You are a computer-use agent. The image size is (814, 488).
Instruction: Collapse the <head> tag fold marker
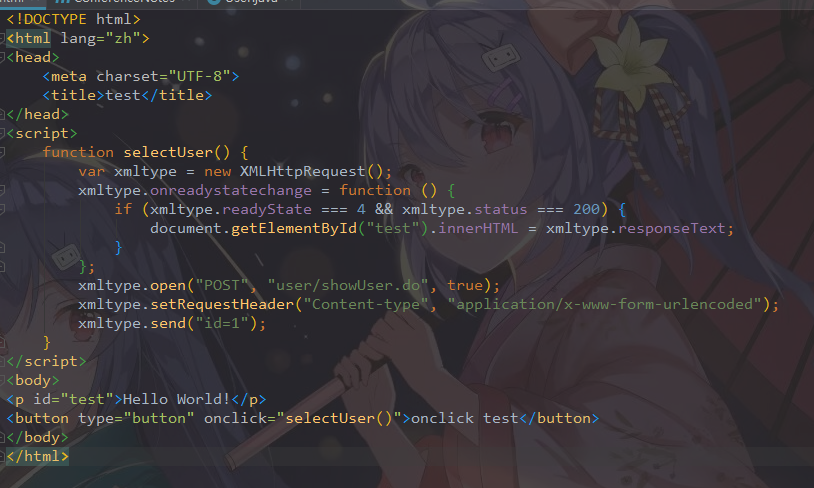tap(2, 58)
